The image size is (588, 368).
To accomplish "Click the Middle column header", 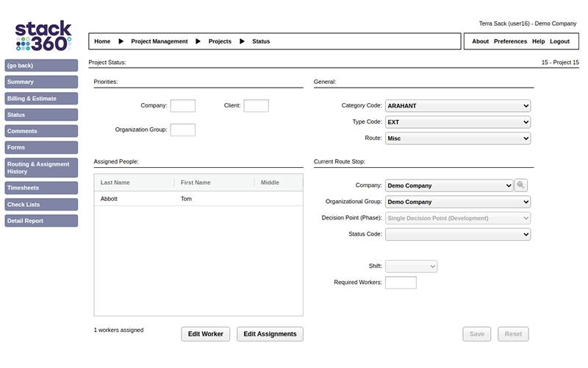I will coord(279,183).
